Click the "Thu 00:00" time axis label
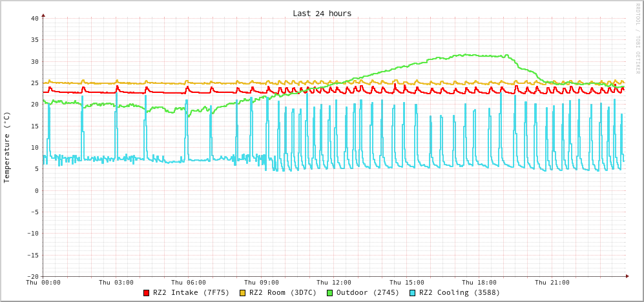This screenshot has width=644, height=302. (x=43, y=283)
